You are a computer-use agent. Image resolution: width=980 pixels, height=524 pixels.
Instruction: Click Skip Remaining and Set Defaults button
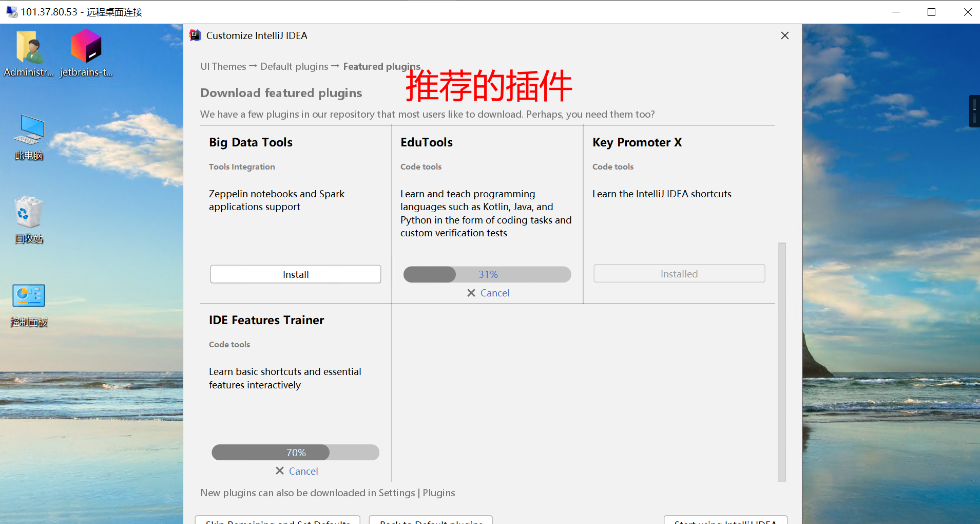coord(278,520)
